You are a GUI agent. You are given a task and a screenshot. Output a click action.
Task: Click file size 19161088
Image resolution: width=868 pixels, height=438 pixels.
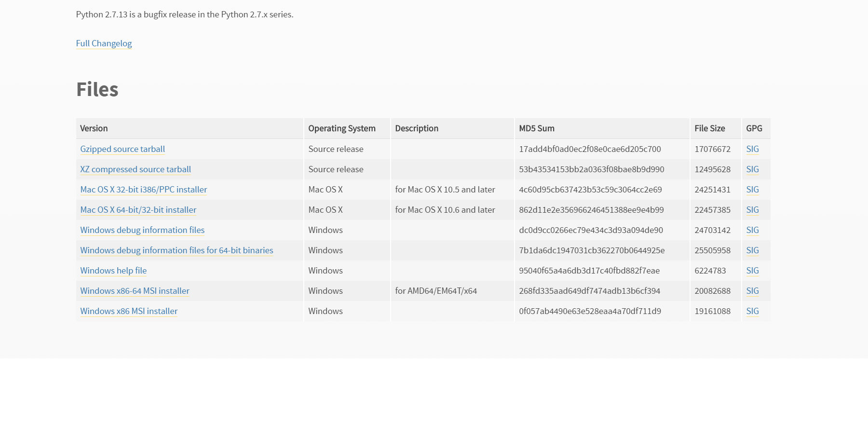coord(712,311)
